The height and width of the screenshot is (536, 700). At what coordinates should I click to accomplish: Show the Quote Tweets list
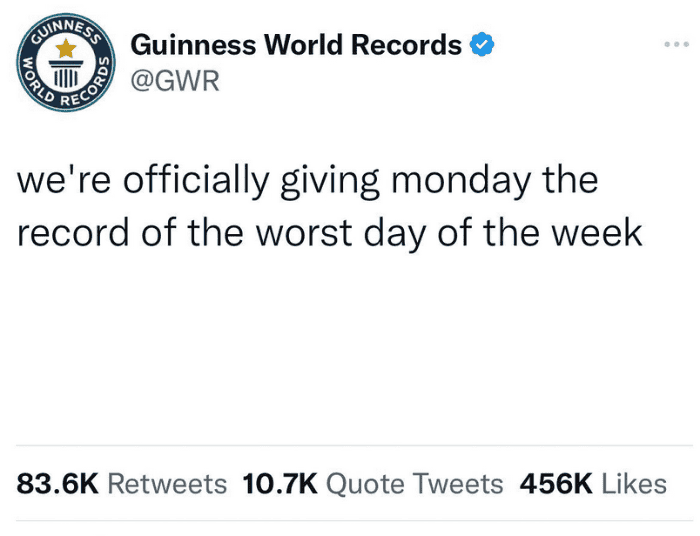pos(415,484)
